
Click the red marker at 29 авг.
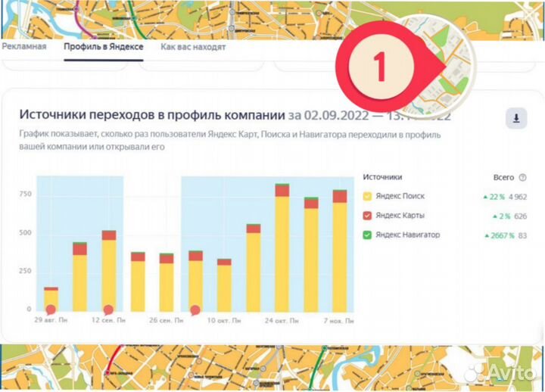tap(51, 310)
